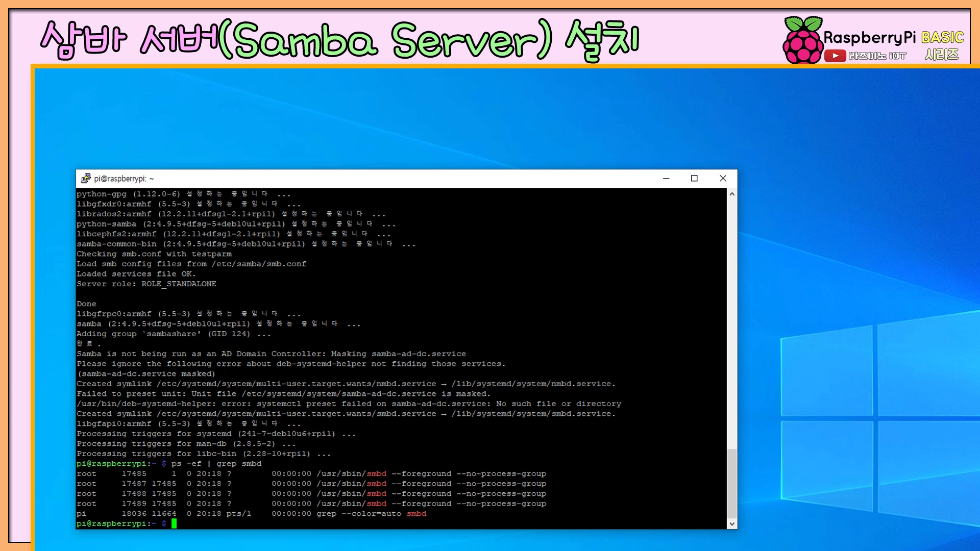Open PuTTY system menu icon in title bar
Viewport: 980px width, 551px height.
point(86,178)
